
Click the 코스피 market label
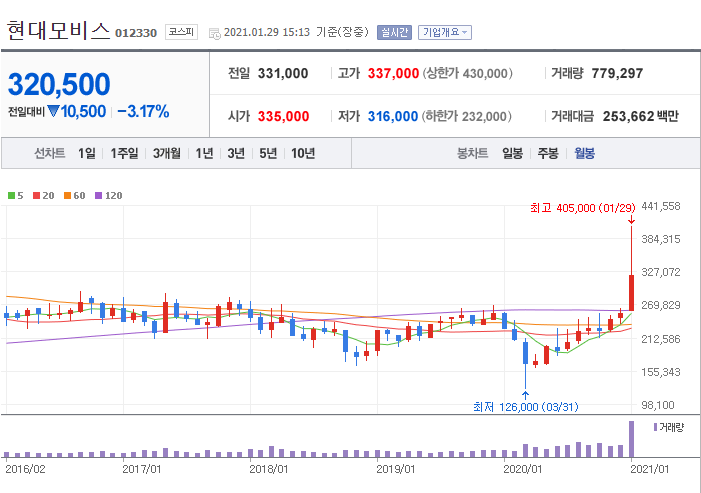pyautogui.click(x=181, y=32)
